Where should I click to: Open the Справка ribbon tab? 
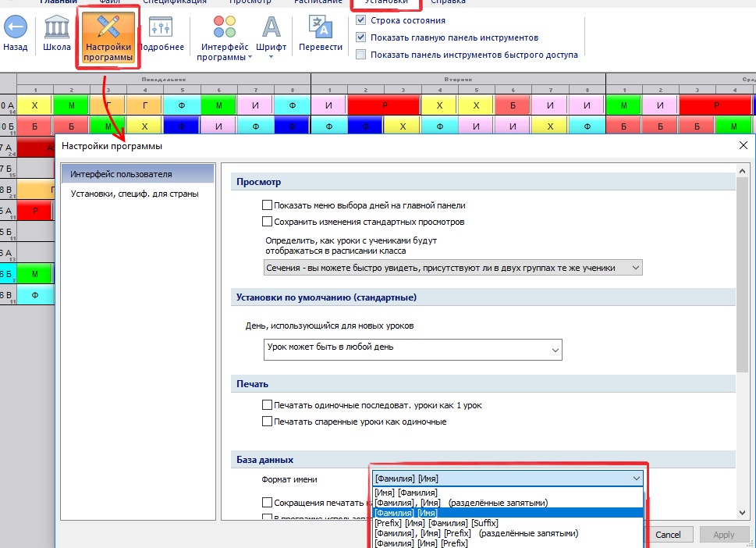coord(448,2)
